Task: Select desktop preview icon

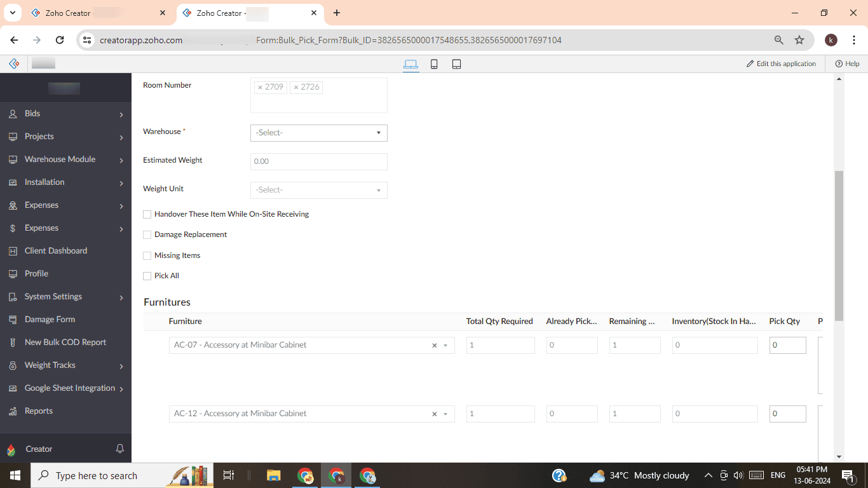Action: click(x=410, y=64)
